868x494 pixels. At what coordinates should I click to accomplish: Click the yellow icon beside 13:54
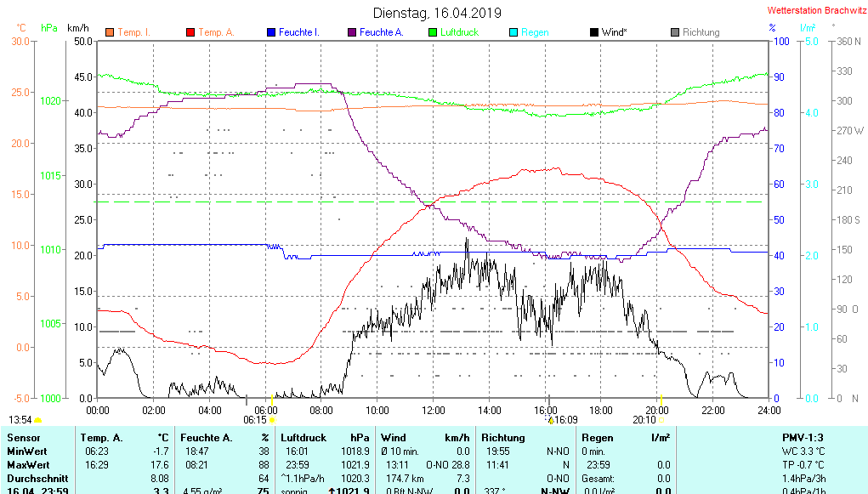tap(38, 420)
